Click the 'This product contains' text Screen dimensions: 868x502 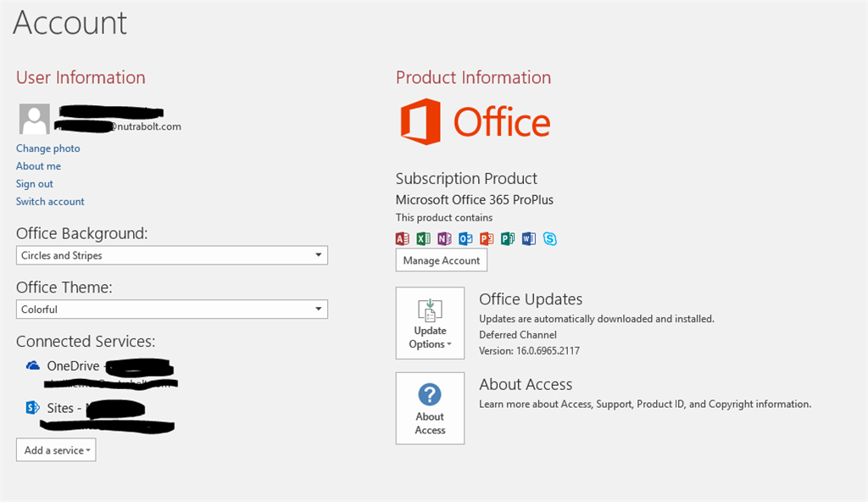444,218
